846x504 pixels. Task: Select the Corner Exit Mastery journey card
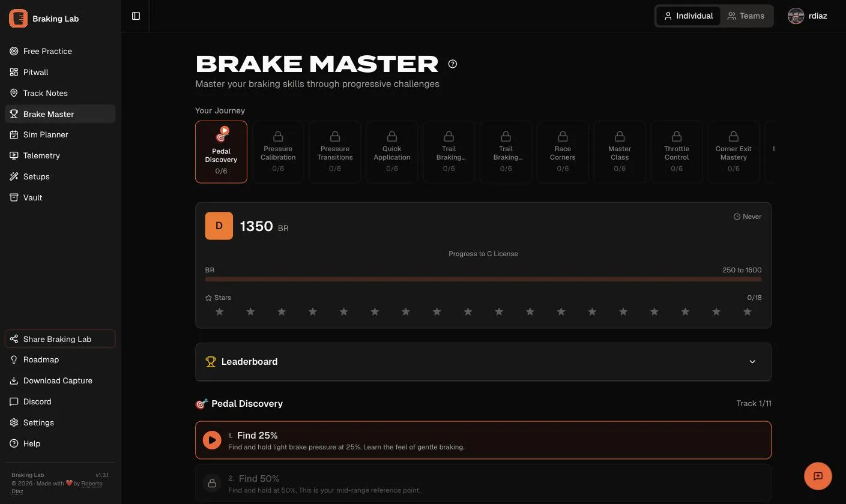(734, 152)
